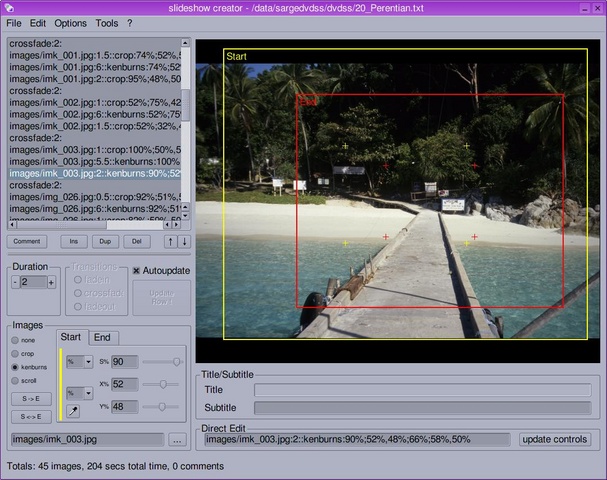Switch to the End tab
The width and height of the screenshot is (607, 480).
pos(102,337)
